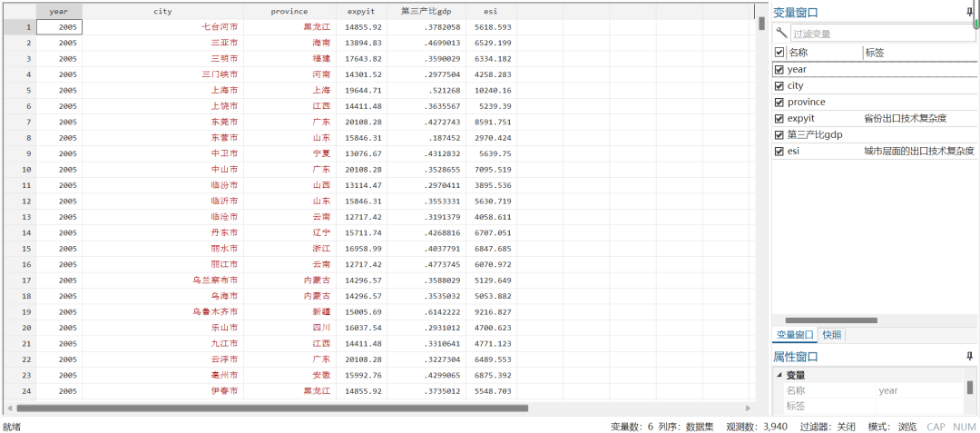
Task: Click the data grid horizontal scrollbar thumb
Action: point(272,408)
